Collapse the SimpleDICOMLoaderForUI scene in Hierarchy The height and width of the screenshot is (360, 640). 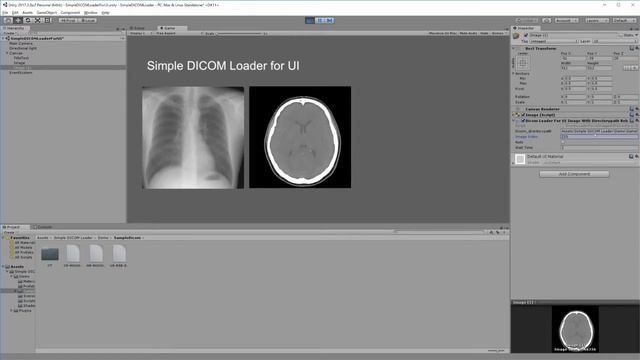[3, 38]
